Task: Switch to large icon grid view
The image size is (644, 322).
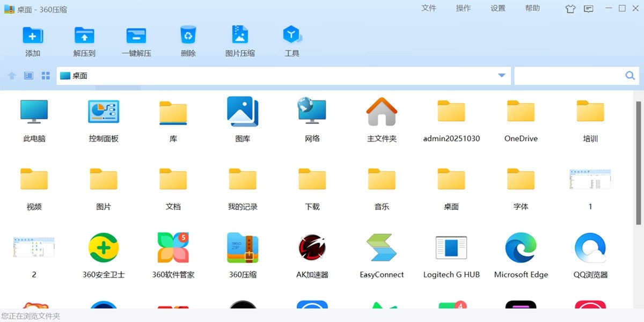Action: [x=45, y=75]
